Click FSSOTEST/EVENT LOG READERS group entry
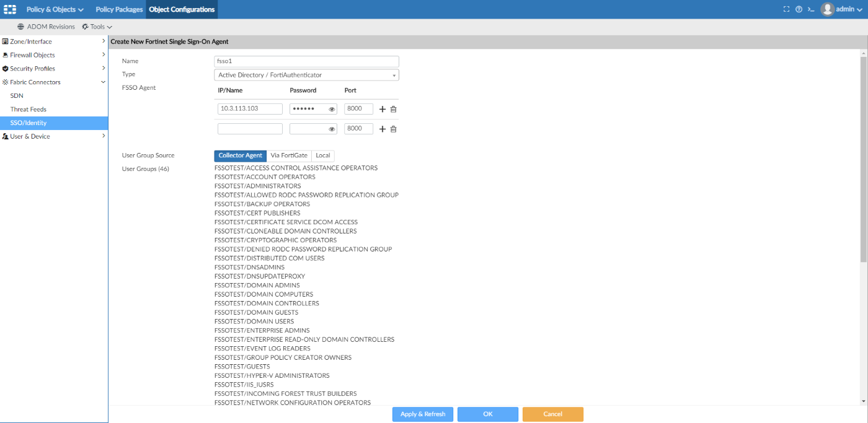The width and height of the screenshot is (868, 423). pos(262,349)
